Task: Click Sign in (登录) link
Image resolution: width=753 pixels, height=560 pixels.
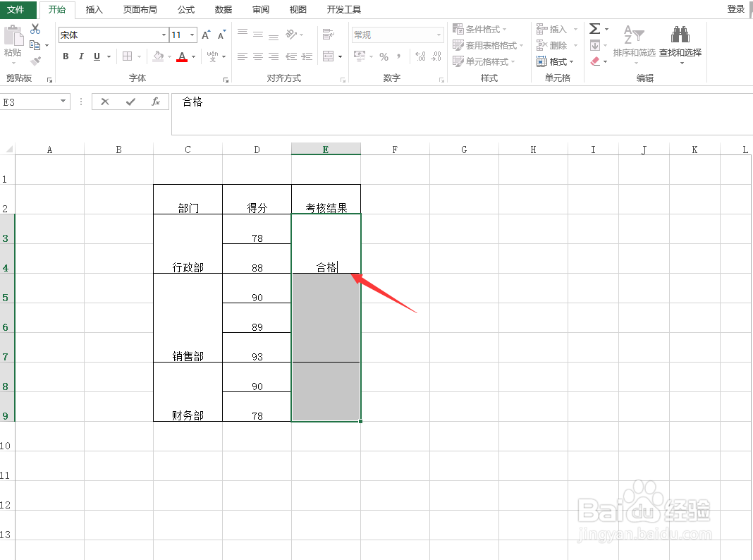Action: 735,8
